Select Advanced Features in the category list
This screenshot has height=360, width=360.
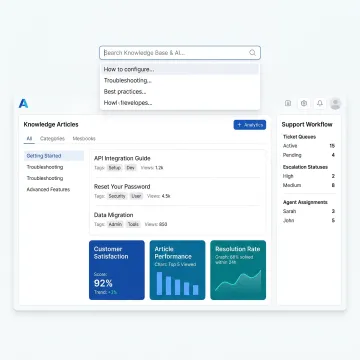point(54,189)
